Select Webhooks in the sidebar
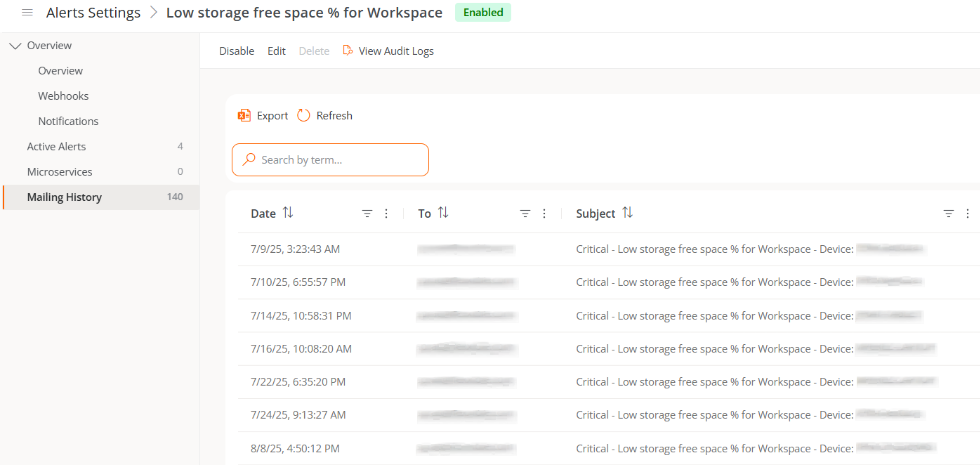 tap(63, 96)
